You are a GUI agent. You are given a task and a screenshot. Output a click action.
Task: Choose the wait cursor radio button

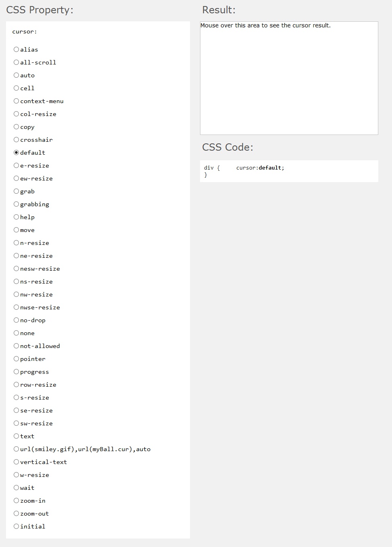17,488
